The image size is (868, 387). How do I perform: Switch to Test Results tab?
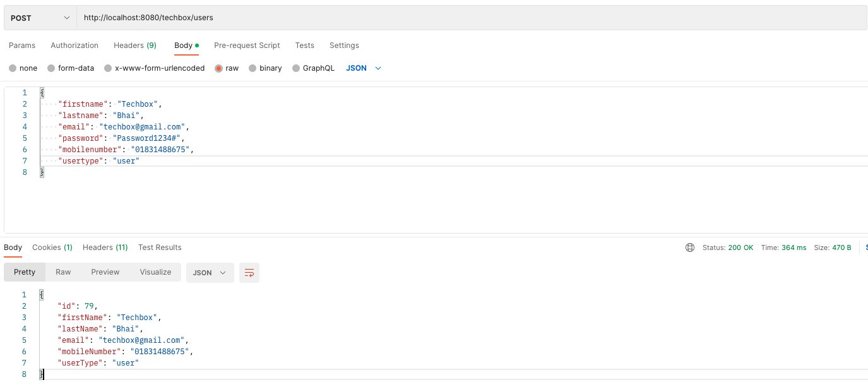coord(160,247)
